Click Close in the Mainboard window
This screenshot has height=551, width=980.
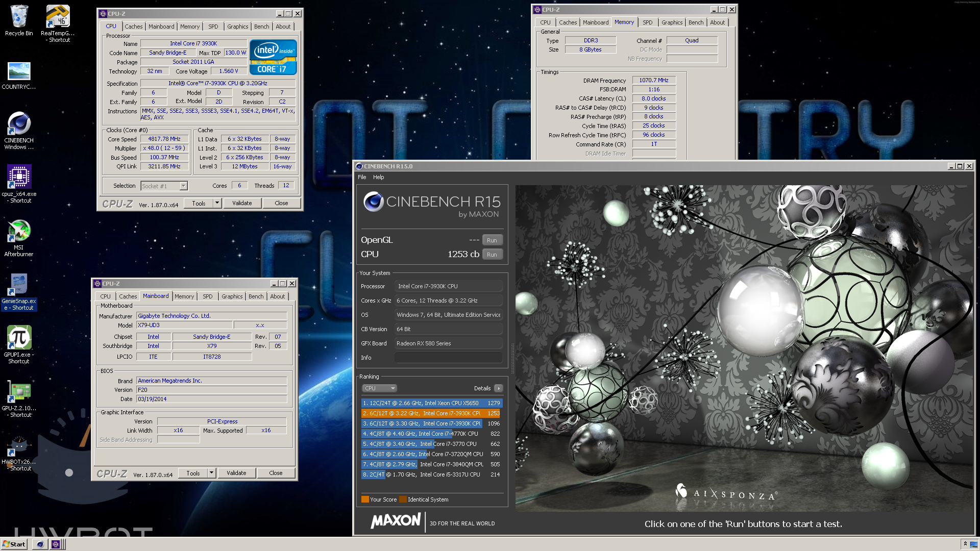pyautogui.click(x=276, y=473)
